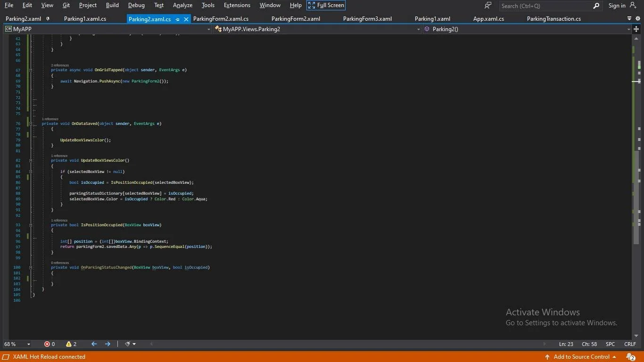This screenshot has height=362, width=644.
Task: Open the Git menu
Action: 66,5
